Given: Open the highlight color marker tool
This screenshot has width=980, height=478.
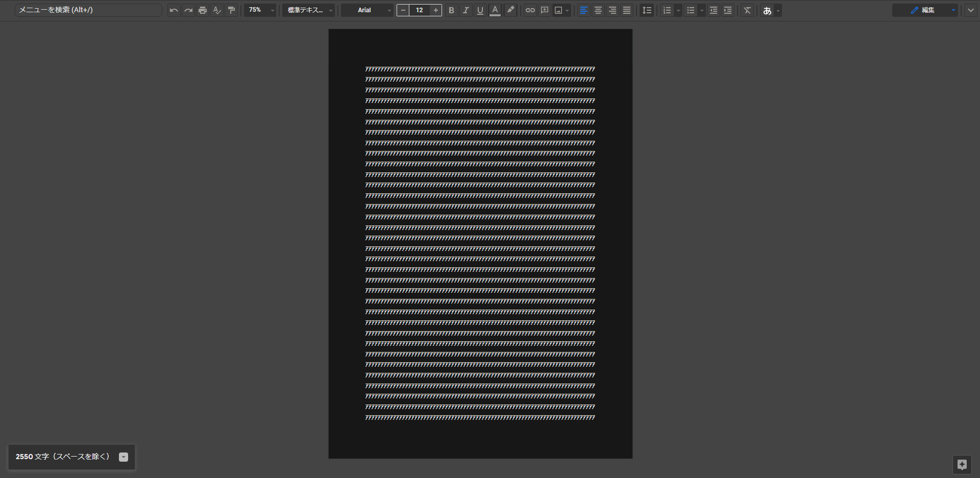Looking at the screenshot, I should 510,10.
